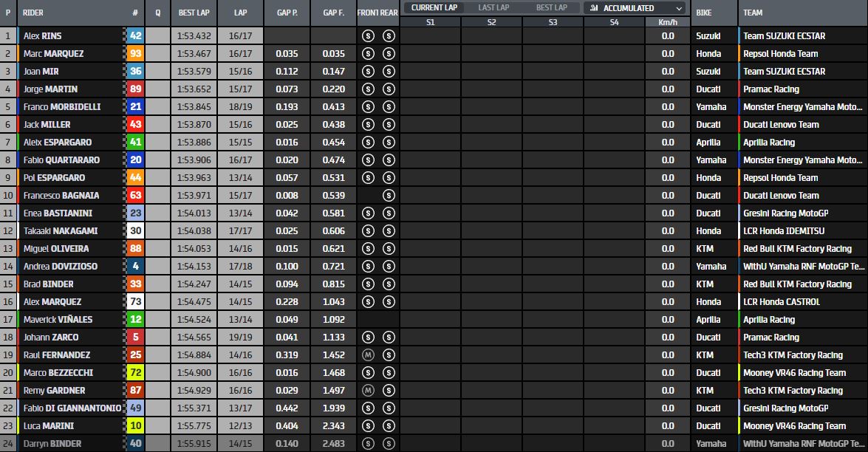Click rider number 93 orange badge
Image resolution: width=868 pixels, height=452 pixels.
(x=135, y=54)
